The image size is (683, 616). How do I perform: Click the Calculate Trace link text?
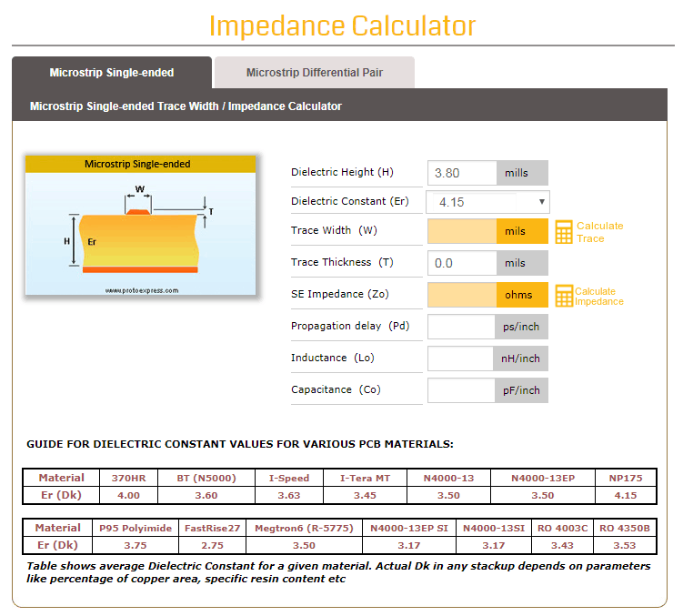[x=600, y=232]
